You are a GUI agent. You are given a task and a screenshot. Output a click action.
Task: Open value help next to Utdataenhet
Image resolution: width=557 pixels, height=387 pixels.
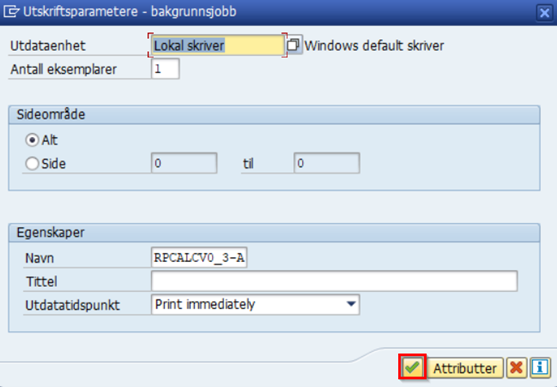point(293,45)
